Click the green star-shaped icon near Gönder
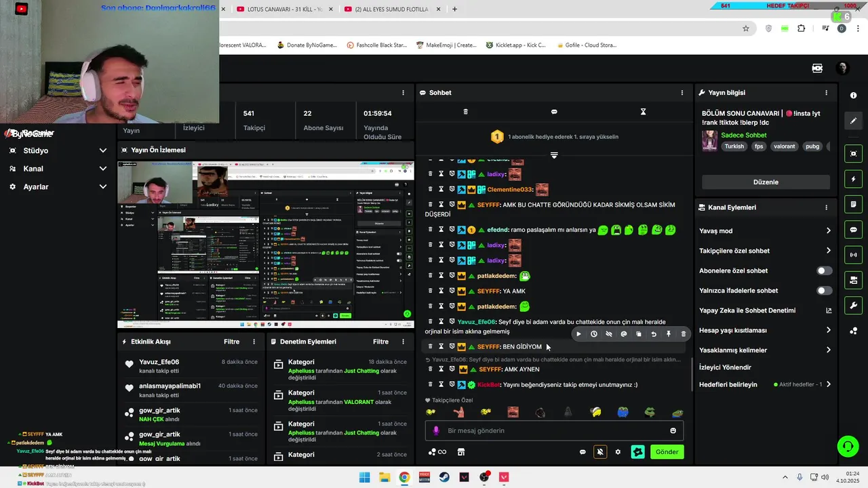The image size is (868, 488). click(x=637, y=452)
